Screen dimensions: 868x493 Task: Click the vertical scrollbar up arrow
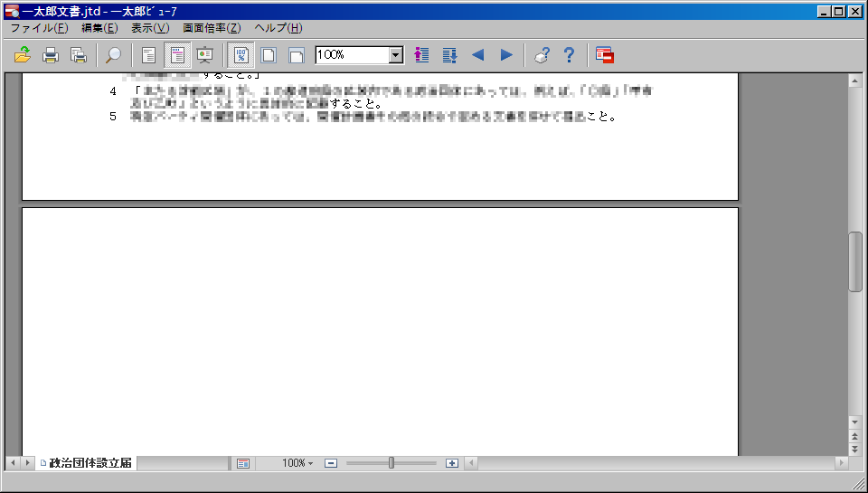tap(855, 81)
